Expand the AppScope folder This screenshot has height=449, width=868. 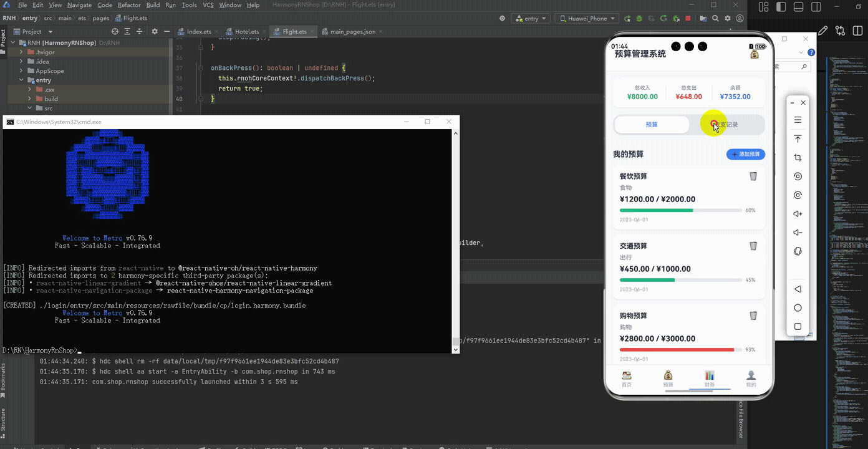[x=21, y=71]
